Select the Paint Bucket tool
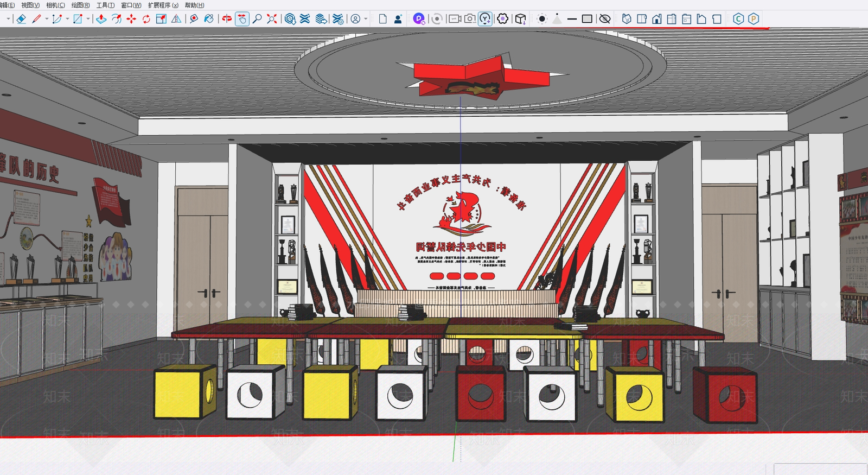The image size is (868, 475). 209,19
